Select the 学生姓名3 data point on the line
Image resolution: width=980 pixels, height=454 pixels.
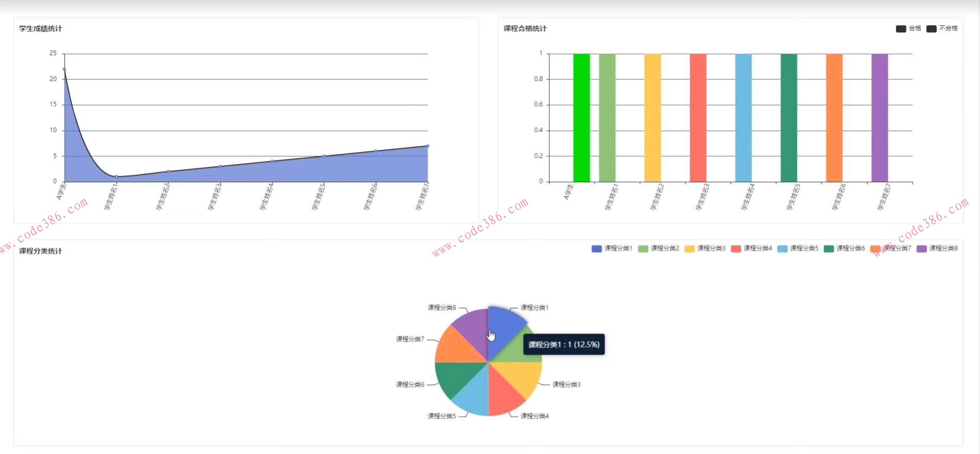point(220,166)
